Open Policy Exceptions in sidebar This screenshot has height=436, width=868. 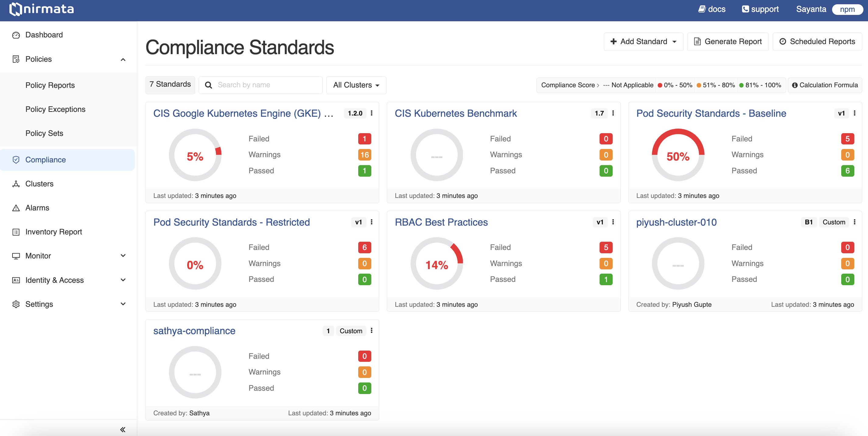click(x=55, y=109)
